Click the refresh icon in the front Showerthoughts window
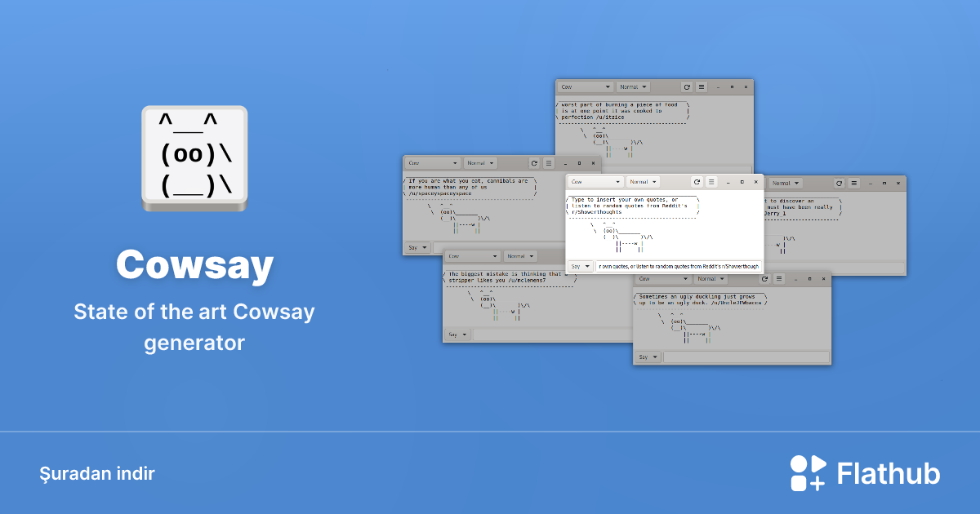Viewport: 980px width, 514px height. point(697,182)
